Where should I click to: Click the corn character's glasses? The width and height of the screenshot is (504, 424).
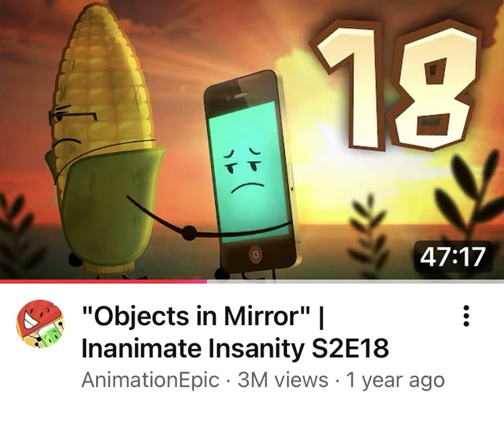[x=72, y=116]
